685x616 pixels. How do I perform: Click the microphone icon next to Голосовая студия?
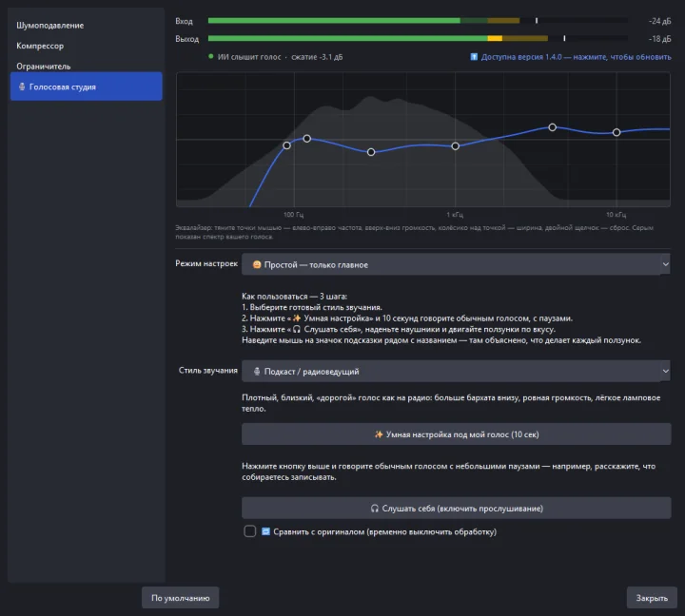(x=22, y=87)
